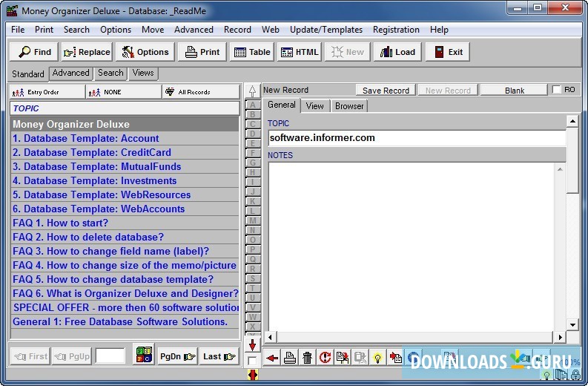Click the documents icon in status bar

click(561, 374)
